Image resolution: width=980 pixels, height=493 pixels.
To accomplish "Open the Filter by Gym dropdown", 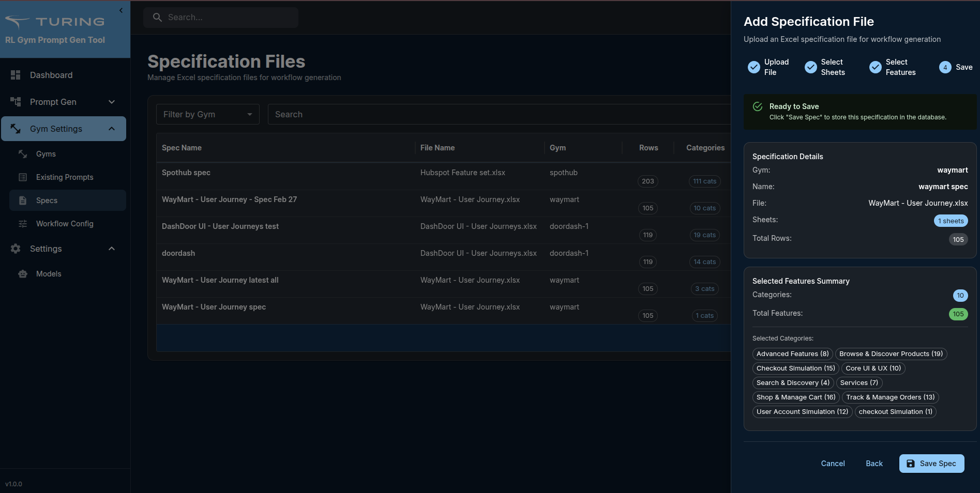I will pyautogui.click(x=207, y=114).
